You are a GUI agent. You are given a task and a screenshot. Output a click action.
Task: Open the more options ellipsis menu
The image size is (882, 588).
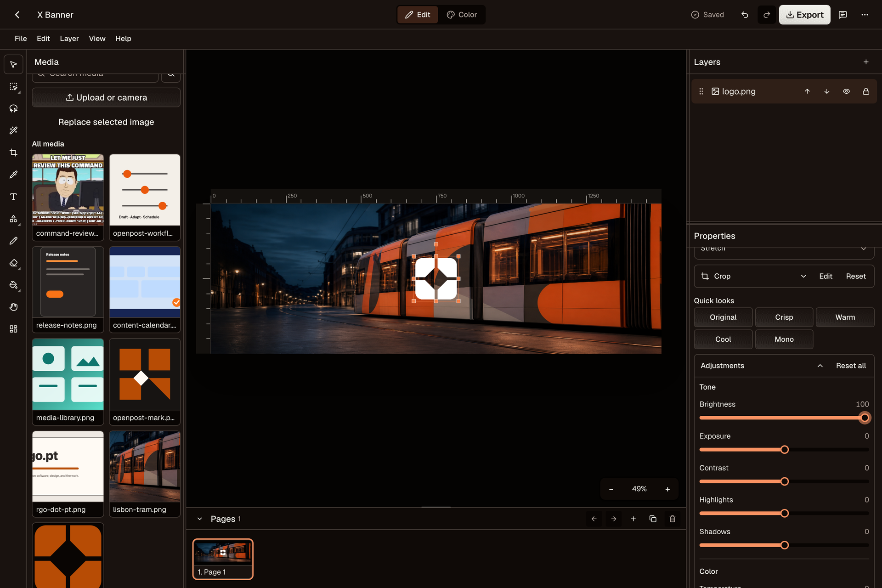click(x=865, y=15)
